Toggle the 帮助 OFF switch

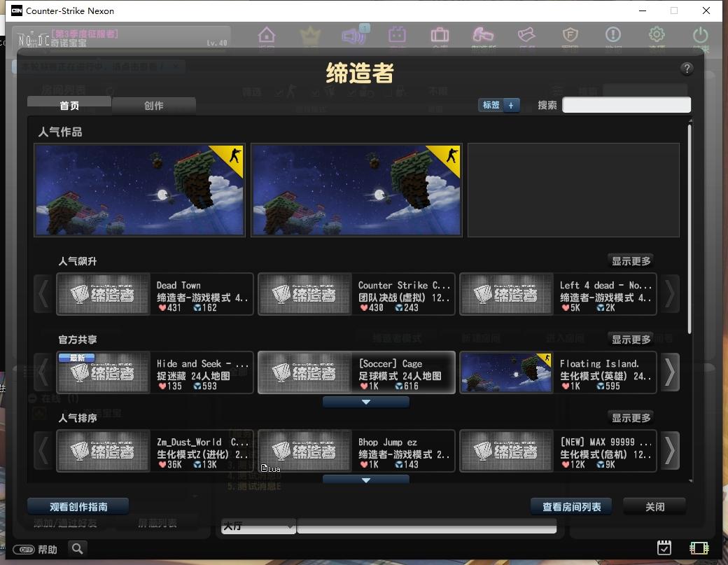coord(24,550)
